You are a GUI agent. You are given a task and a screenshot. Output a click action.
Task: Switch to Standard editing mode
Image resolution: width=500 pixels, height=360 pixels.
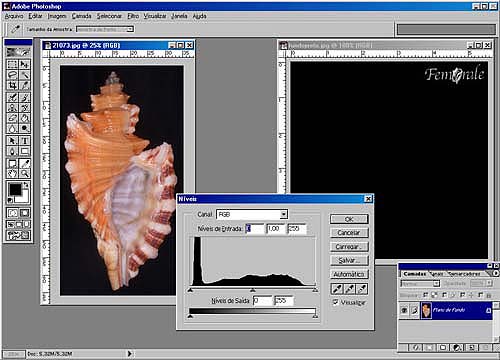tap(13, 213)
